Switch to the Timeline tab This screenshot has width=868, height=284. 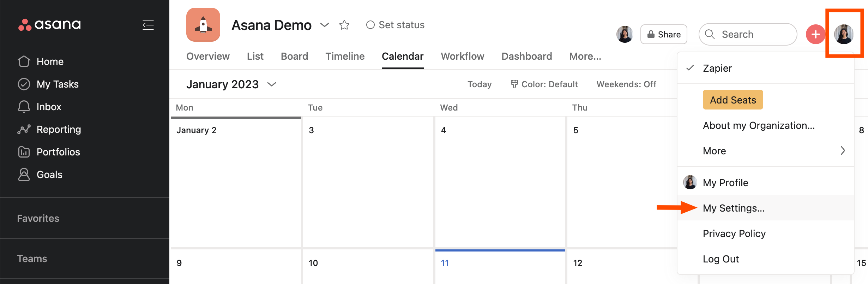tap(345, 56)
